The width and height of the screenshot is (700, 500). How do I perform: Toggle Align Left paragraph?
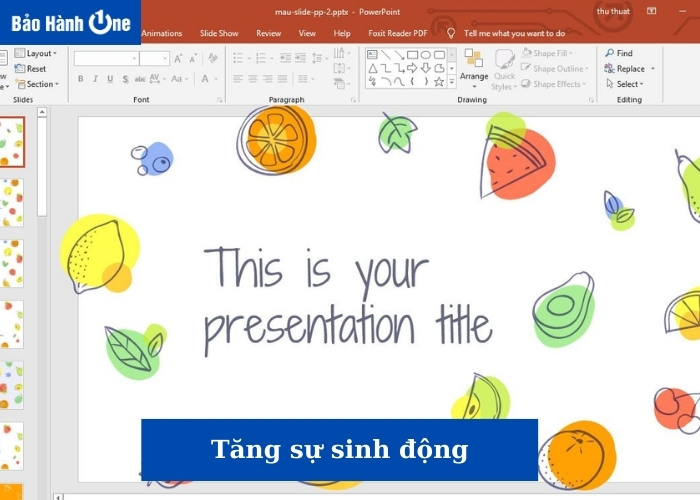(238, 79)
